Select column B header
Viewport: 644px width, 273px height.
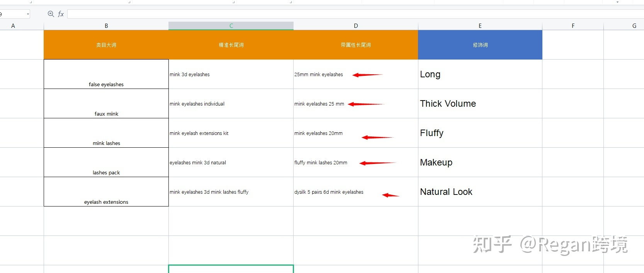point(106,26)
